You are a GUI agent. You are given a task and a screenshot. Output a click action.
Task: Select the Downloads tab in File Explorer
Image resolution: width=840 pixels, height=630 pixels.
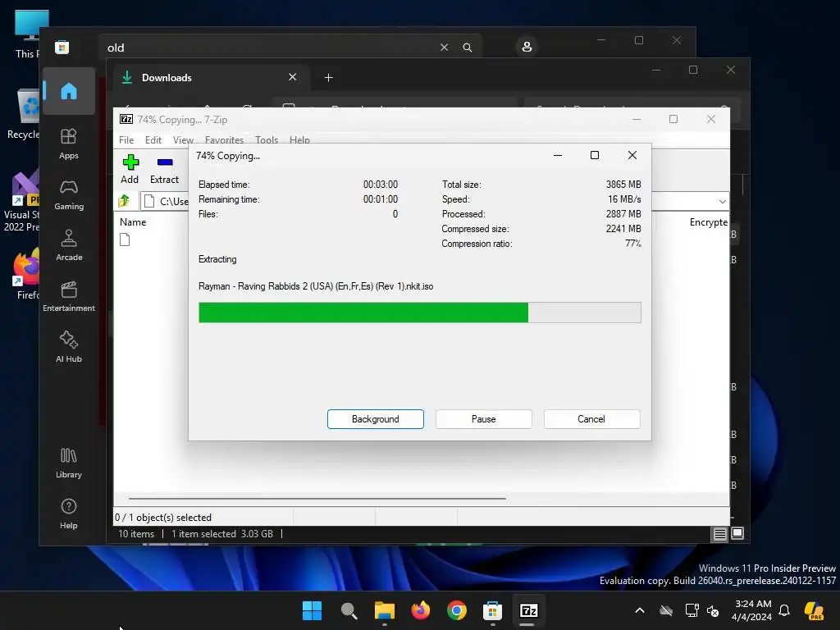pos(209,78)
